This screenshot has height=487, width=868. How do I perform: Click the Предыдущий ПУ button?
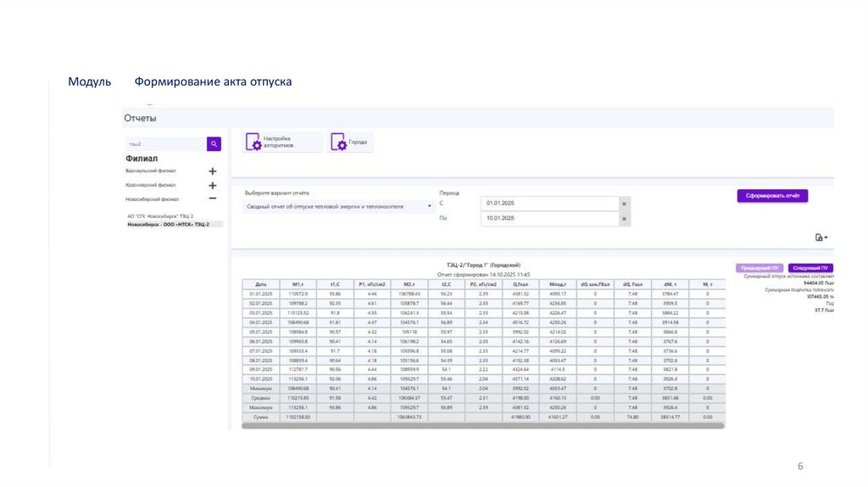tap(759, 268)
